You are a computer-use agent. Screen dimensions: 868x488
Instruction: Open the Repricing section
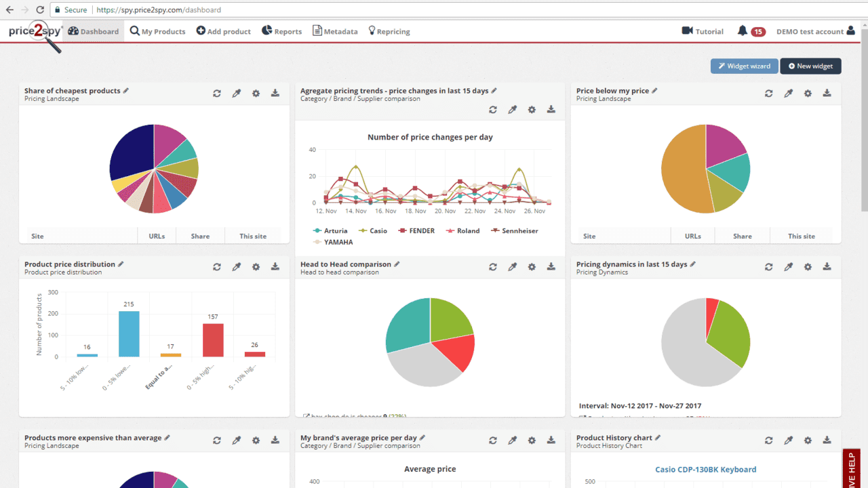tap(389, 31)
